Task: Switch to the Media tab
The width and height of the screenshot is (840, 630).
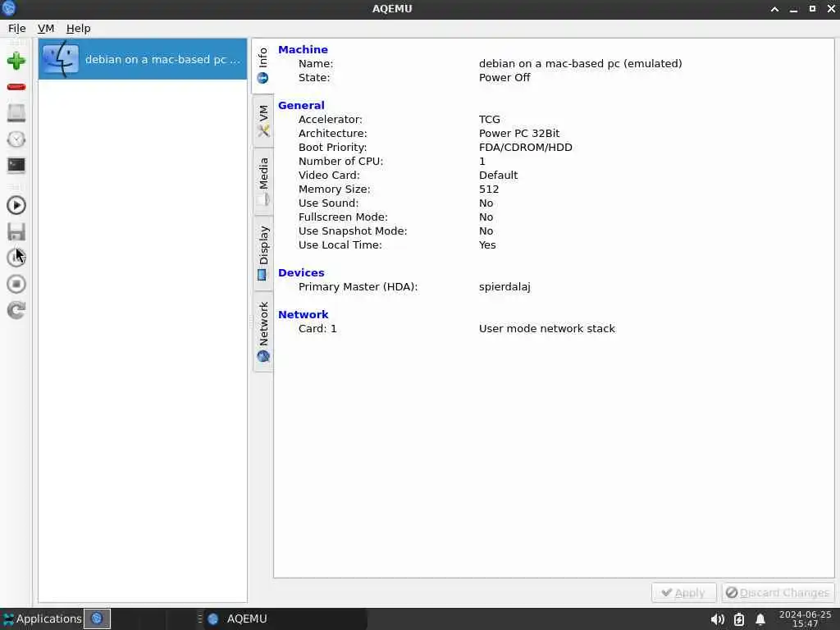Action: point(263,181)
